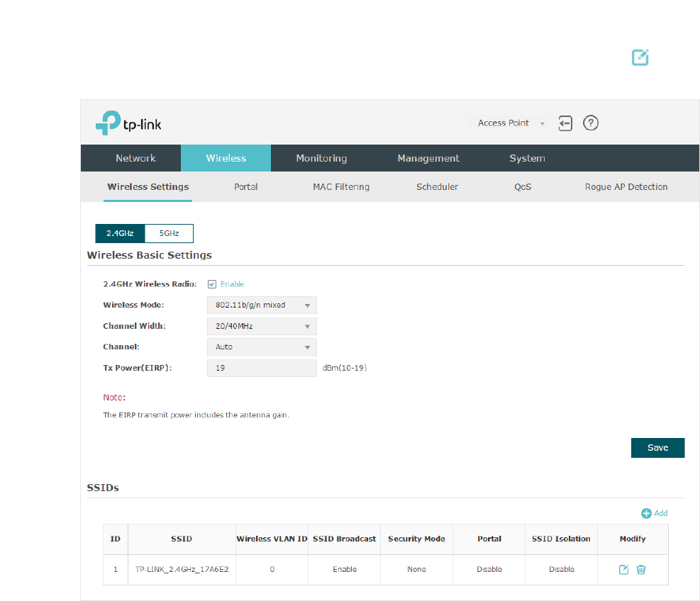This screenshot has height=601, width=700.
Task: Click the SSID column header
Action: (182, 539)
